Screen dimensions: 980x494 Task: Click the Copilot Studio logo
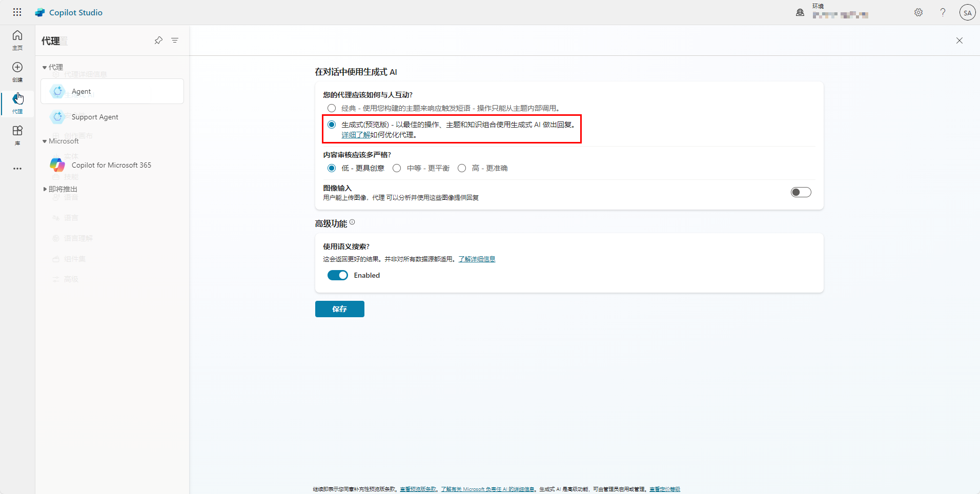[x=40, y=12]
